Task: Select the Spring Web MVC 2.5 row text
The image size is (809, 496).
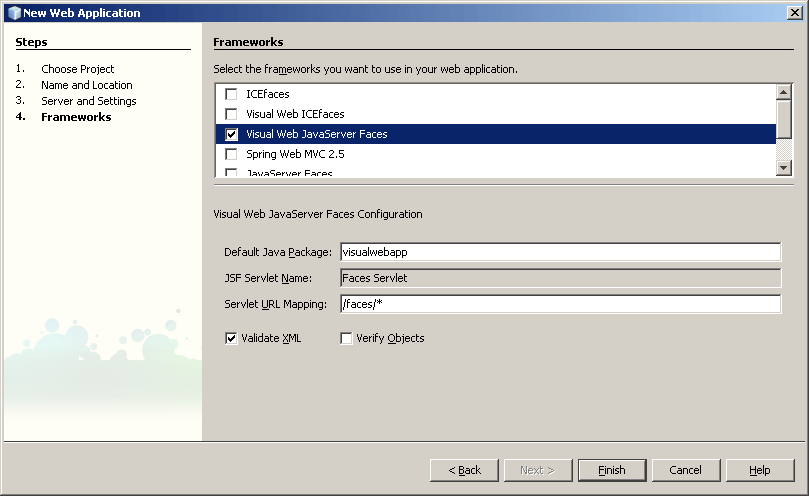Action: click(x=295, y=154)
